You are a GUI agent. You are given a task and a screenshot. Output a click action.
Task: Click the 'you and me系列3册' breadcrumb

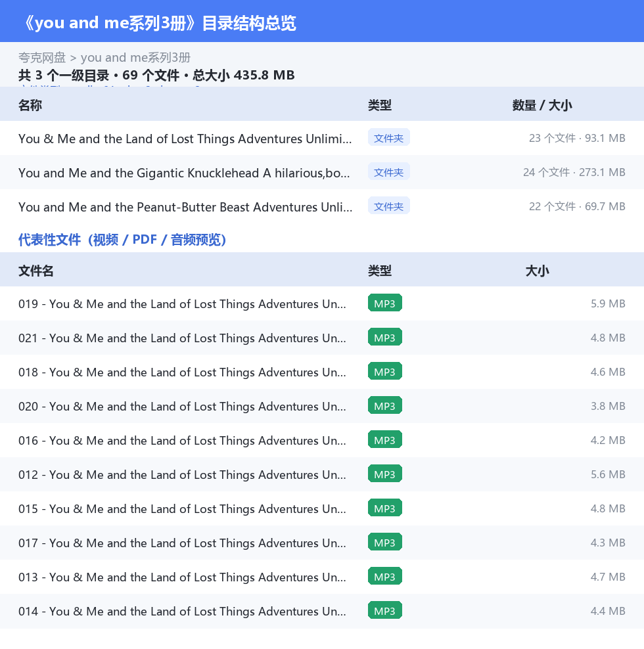pos(135,58)
